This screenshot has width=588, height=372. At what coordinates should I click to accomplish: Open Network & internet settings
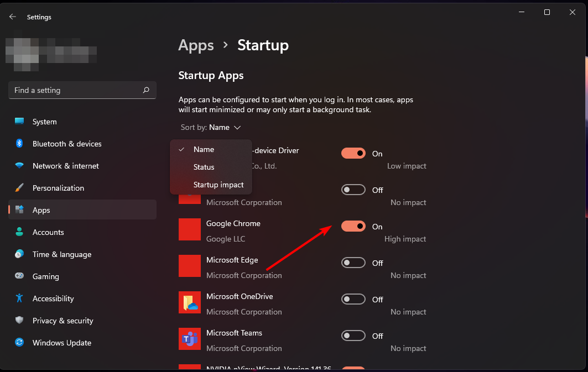pos(82,166)
